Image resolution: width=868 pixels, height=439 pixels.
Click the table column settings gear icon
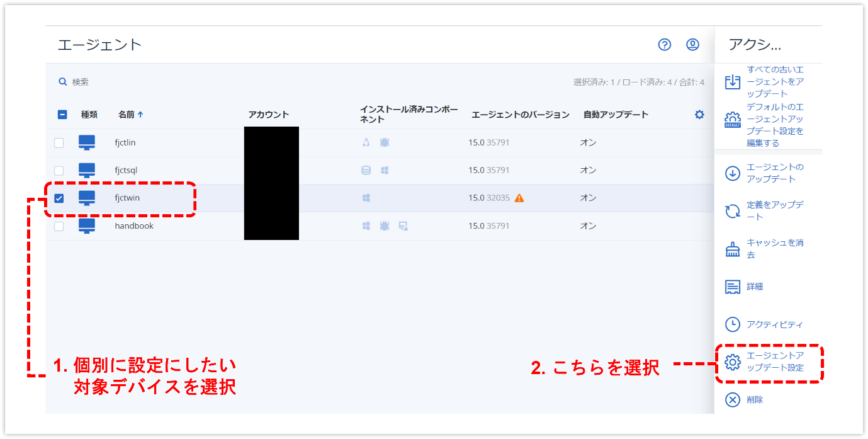699,115
